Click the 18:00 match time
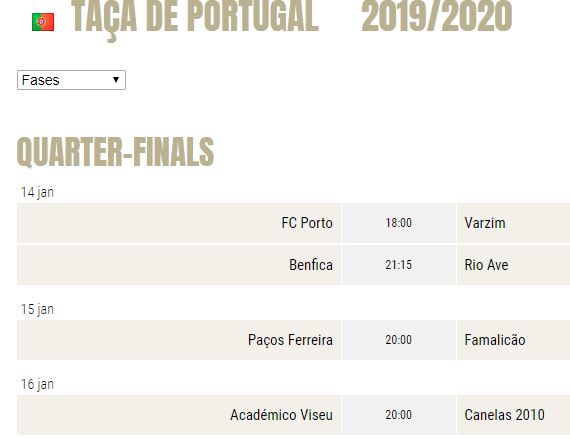 tap(398, 223)
